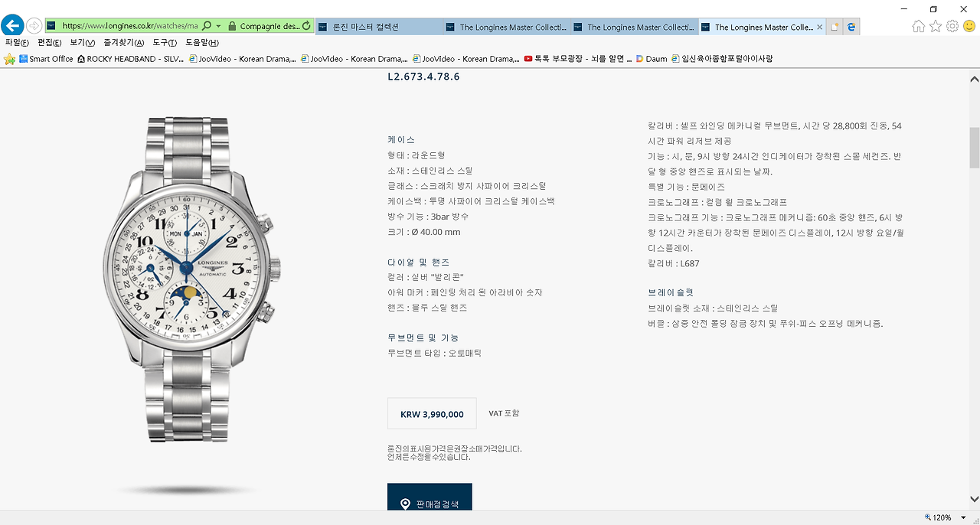Open the tools gear icon
This screenshot has width=980, height=525.
tap(952, 26)
